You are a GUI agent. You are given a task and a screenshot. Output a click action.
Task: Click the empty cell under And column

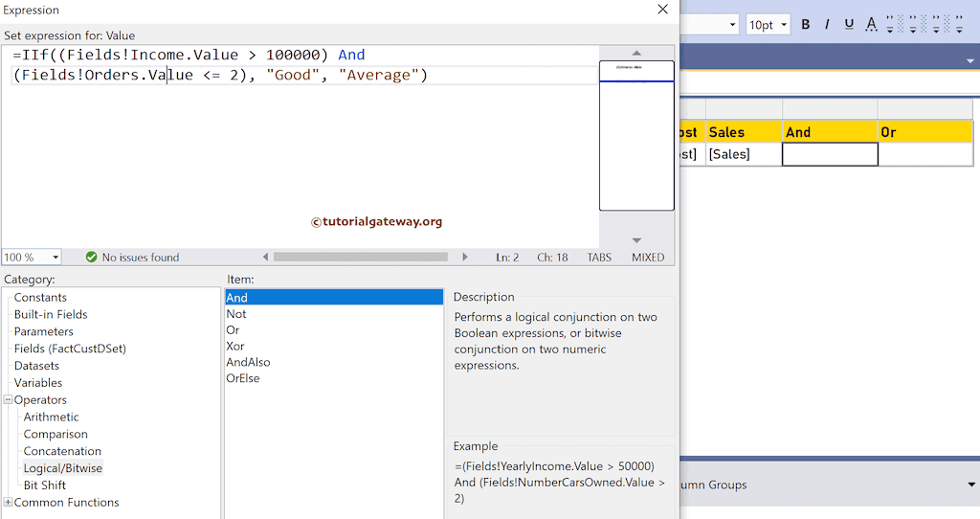830,154
